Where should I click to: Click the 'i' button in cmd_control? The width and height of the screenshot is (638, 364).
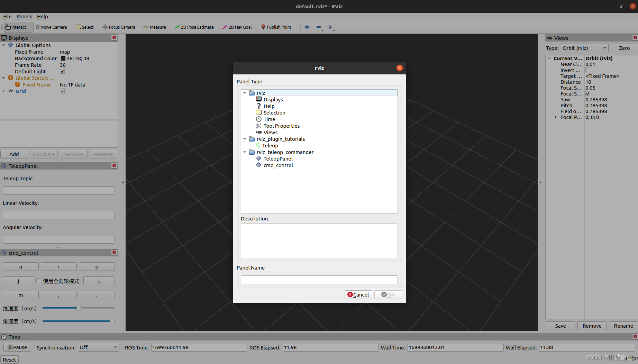tap(59, 266)
